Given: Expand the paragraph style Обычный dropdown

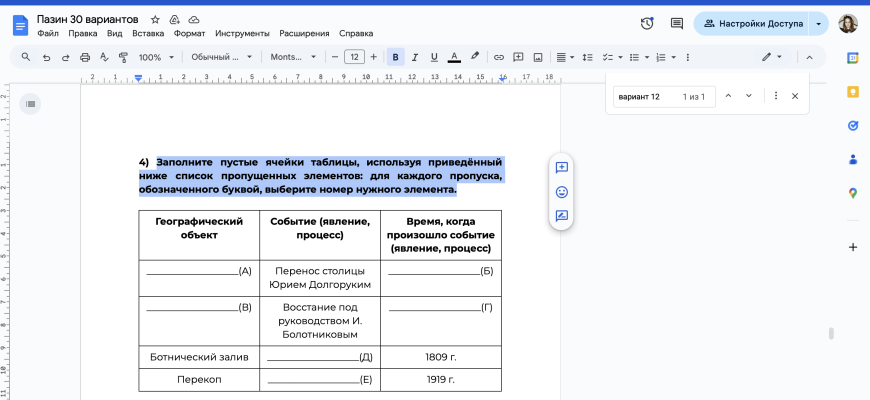Looking at the screenshot, I should pos(221,57).
